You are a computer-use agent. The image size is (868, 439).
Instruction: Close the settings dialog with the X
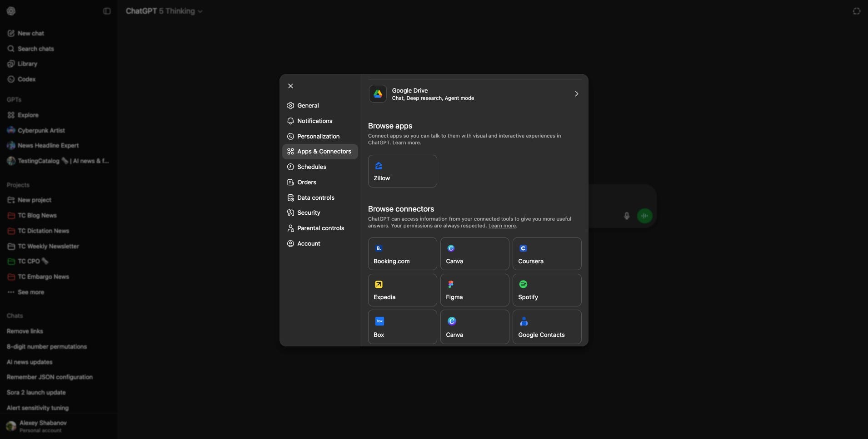point(290,86)
